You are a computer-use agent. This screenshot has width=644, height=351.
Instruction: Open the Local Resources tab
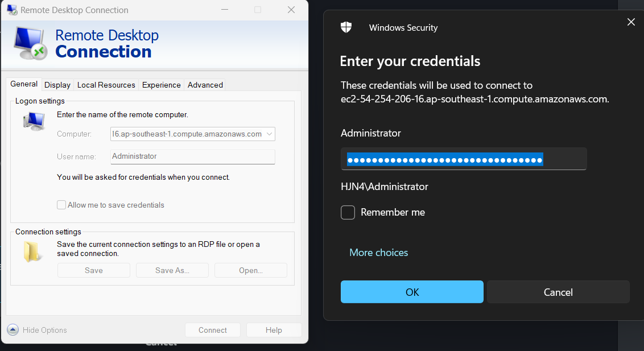[x=106, y=85]
